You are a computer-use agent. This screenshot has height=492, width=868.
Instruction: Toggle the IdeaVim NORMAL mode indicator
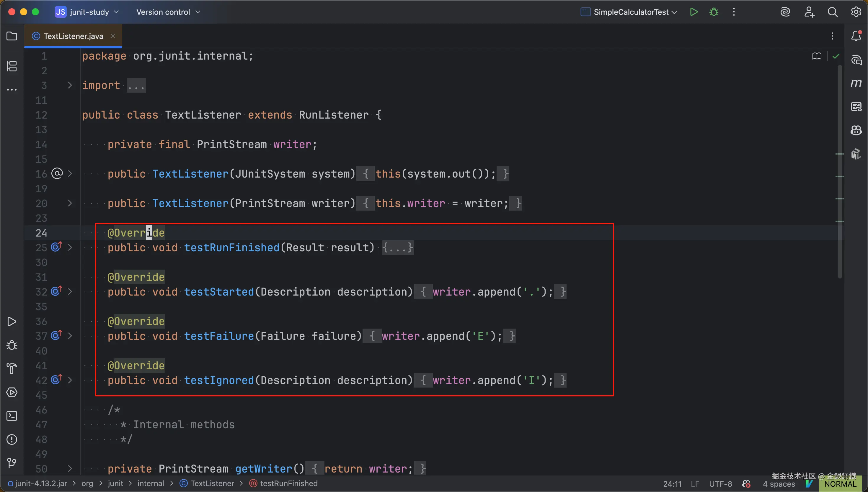[x=840, y=484]
